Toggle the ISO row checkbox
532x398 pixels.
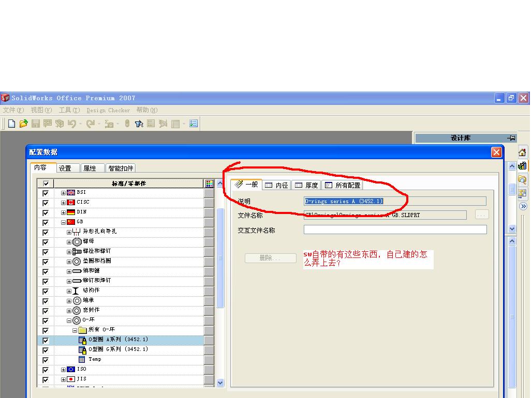[45, 370]
